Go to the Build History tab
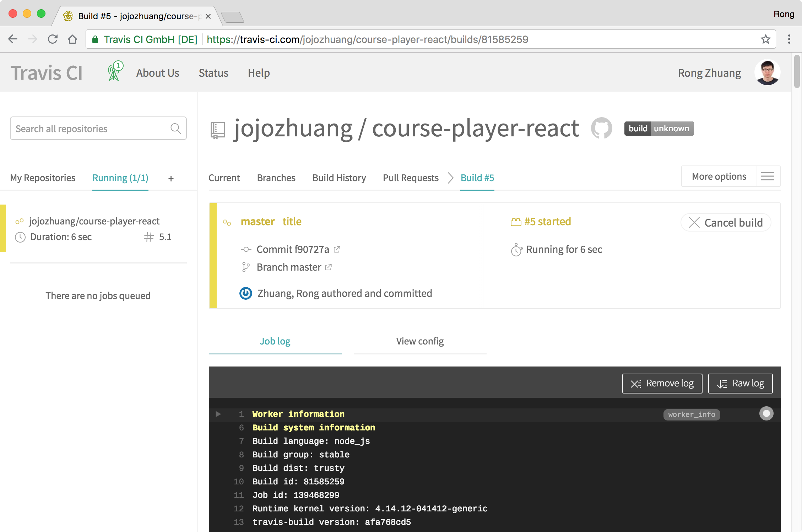This screenshot has width=802, height=532. pos(339,178)
